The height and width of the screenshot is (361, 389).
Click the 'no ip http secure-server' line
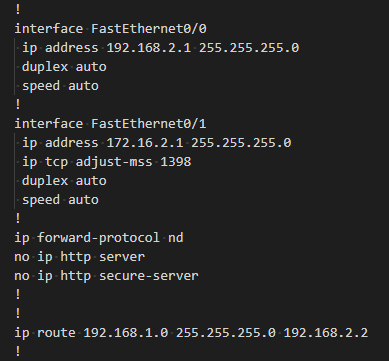tap(106, 276)
